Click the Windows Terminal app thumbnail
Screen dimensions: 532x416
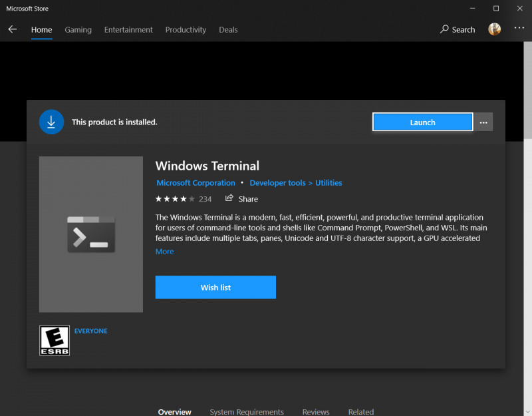91,234
